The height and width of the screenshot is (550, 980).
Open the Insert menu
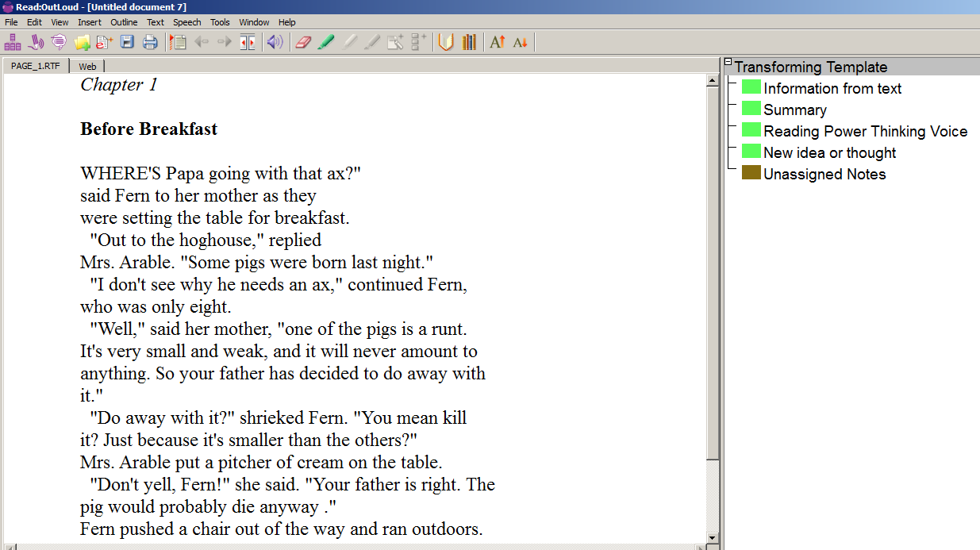click(x=90, y=22)
